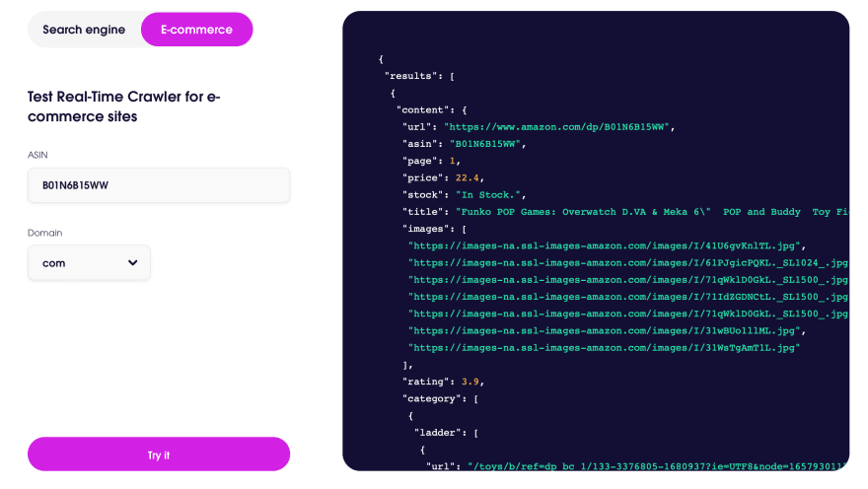Click the Try it button
The image size is (868, 489).
pyautogui.click(x=159, y=454)
